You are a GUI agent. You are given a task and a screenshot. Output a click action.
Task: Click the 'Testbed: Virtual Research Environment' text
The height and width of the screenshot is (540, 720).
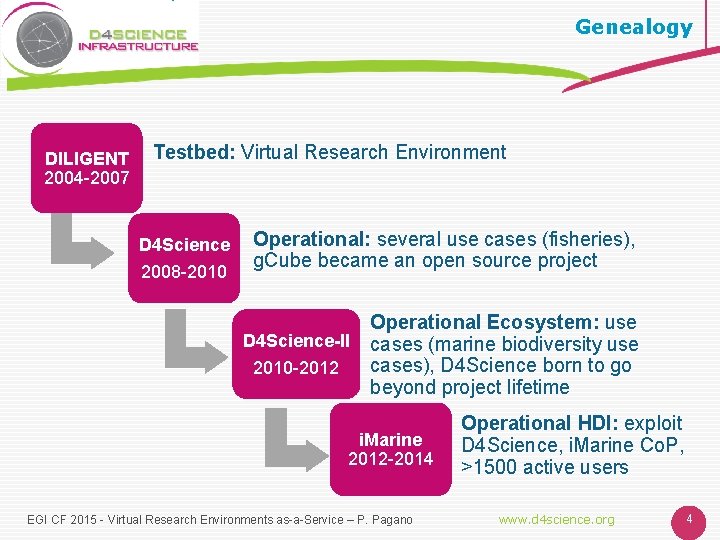coord(330,152)
